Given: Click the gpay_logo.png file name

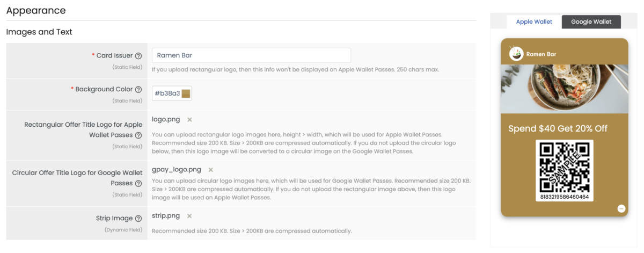Looking at the screenshot, I should pos(177,169).
